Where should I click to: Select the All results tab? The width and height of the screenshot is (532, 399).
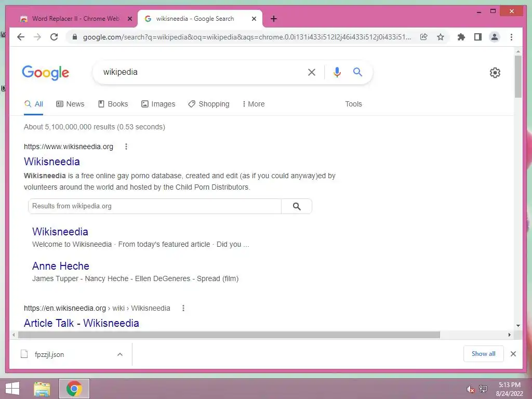34,104
